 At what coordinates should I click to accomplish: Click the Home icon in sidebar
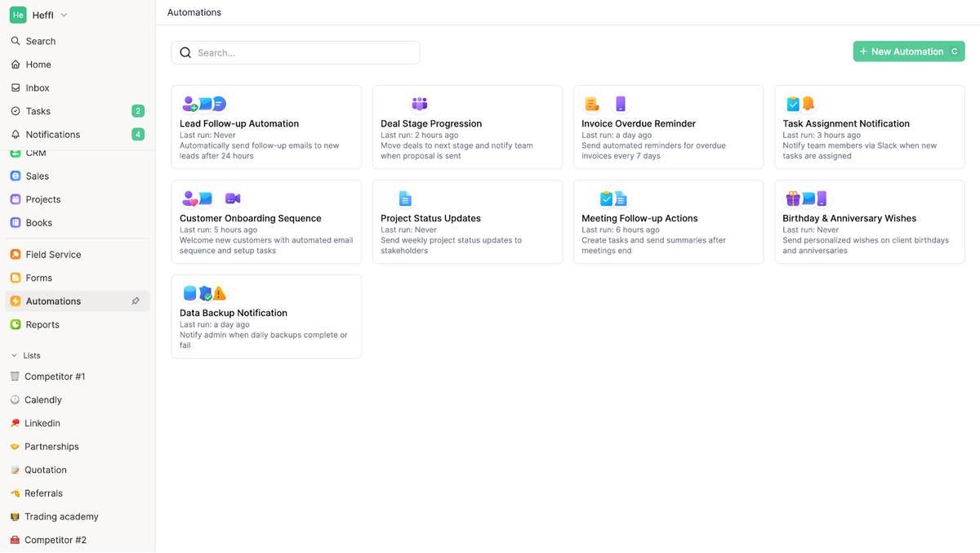16,64
